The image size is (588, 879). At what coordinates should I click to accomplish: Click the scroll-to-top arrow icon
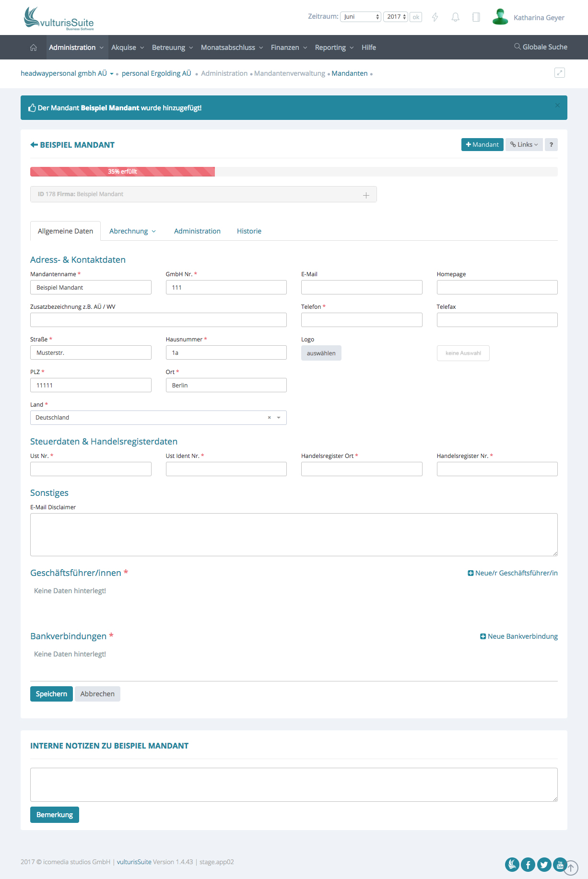pyautogui.click(x=571, y=867)
